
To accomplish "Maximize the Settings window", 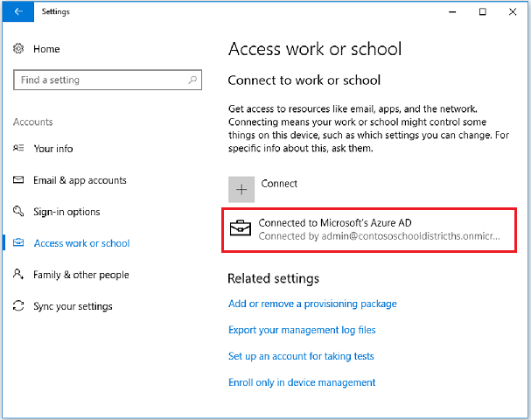I will coord(482,11).
